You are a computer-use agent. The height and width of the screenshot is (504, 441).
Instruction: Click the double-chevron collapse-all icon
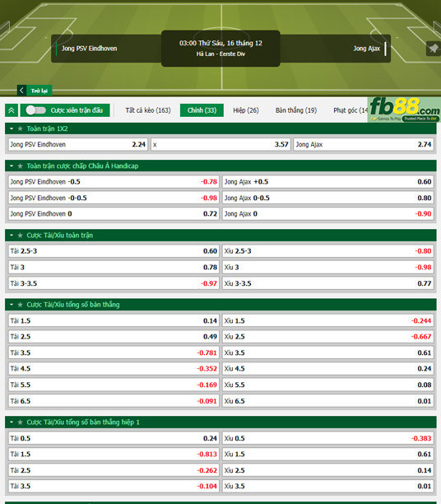pyautogui.click(x=12, y=110)
